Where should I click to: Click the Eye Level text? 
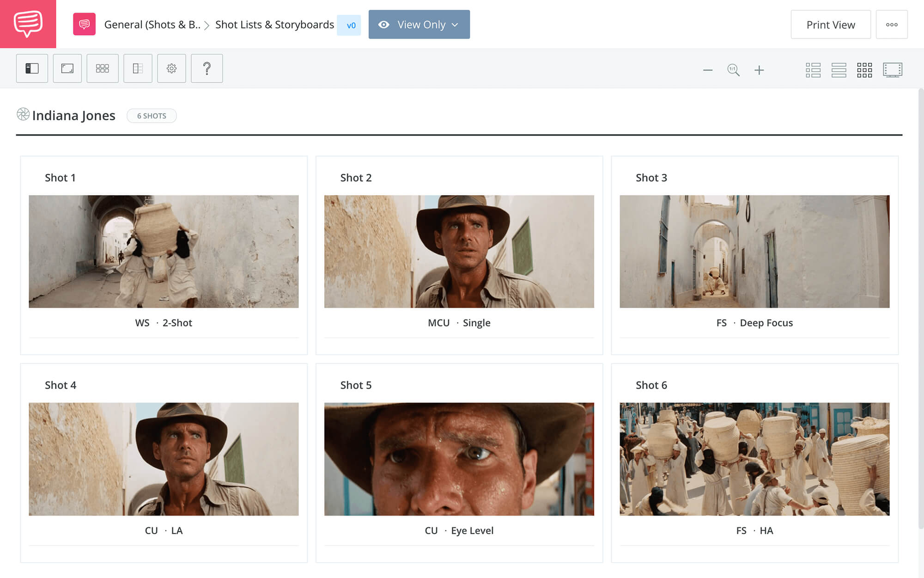tap(472, 530)
